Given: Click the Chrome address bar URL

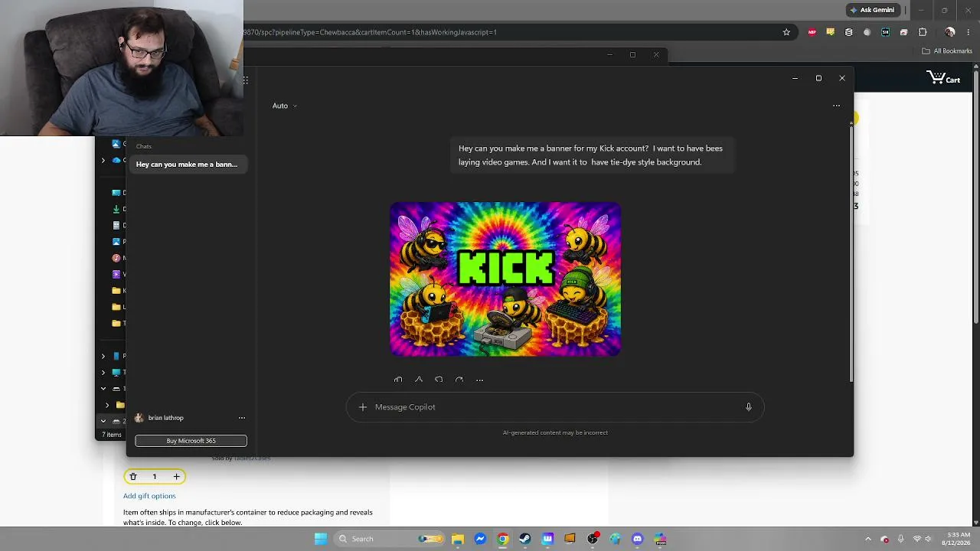Looking at the screenshot, I should pos(371,32).
